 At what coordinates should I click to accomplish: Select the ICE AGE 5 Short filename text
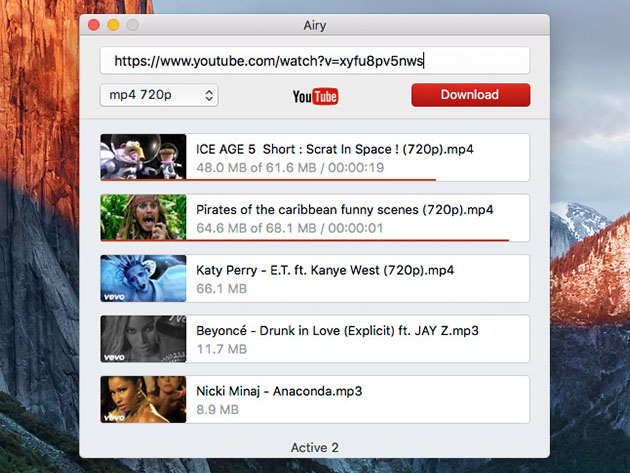coord(334,149)
